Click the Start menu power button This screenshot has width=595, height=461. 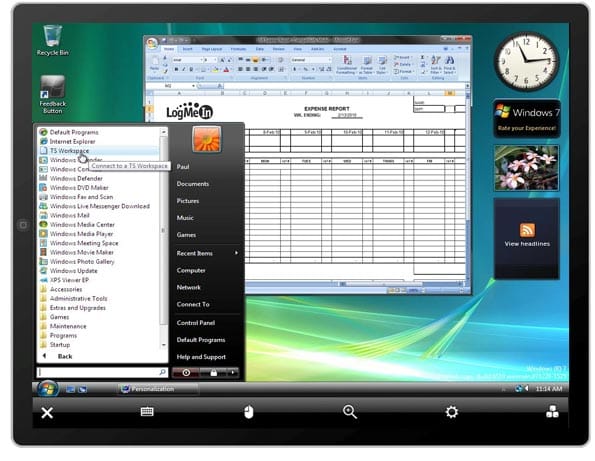pos(186,373)
